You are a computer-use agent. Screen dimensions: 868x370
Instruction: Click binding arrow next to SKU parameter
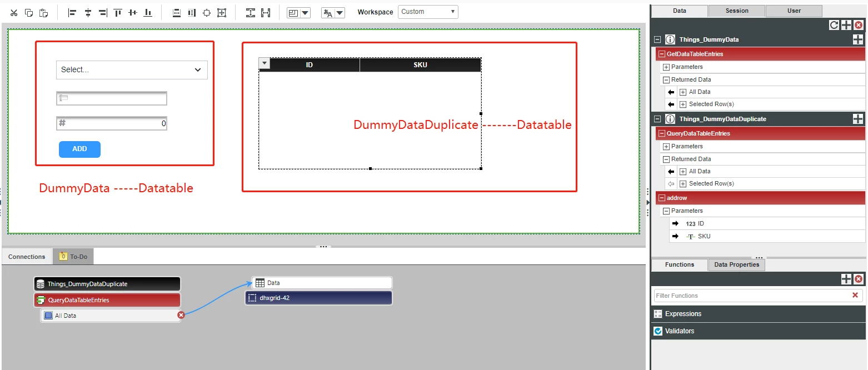click(x=675, y=236)
